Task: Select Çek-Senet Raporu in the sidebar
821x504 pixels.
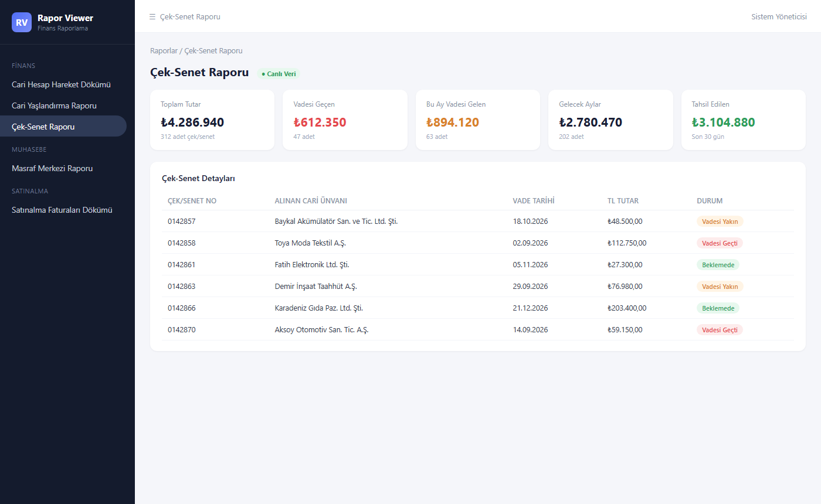Action: tap(63, 127)
